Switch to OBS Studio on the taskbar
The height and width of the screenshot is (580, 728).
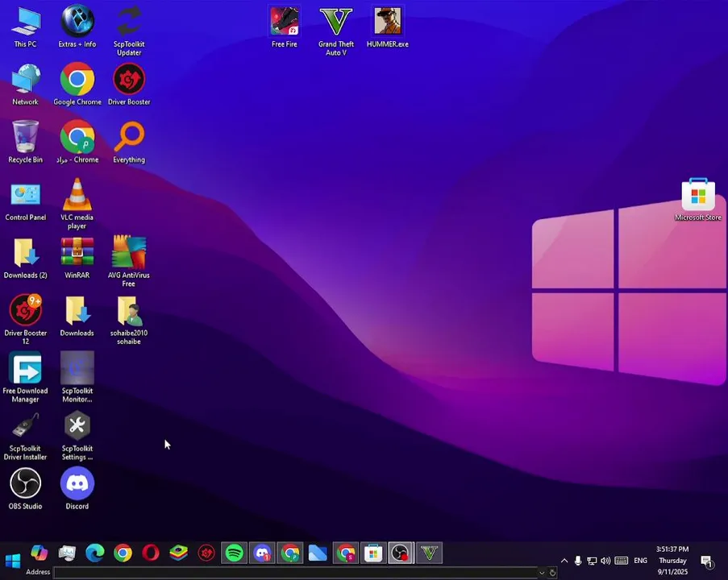point(401,553)
